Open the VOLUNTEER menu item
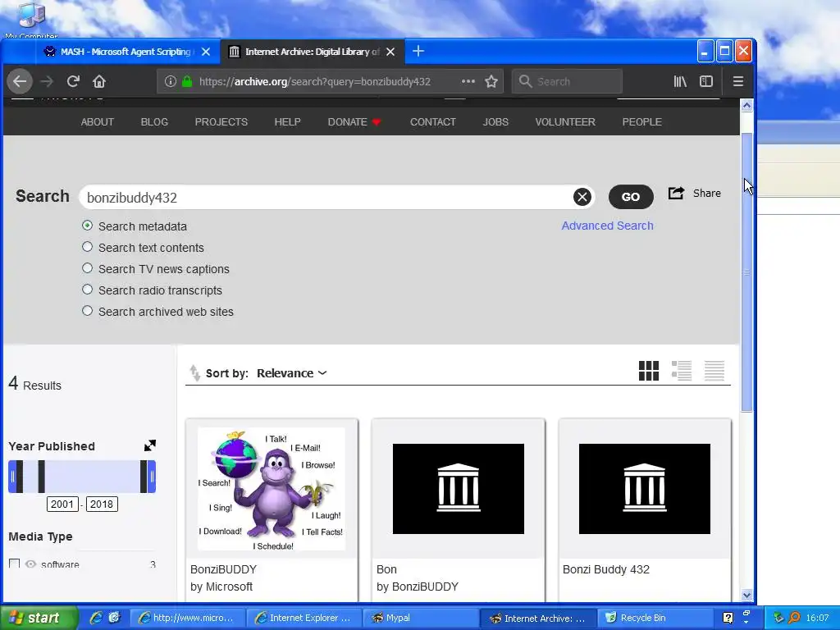The width and height of the screenshot is (840, 630). tap(565, 122)
